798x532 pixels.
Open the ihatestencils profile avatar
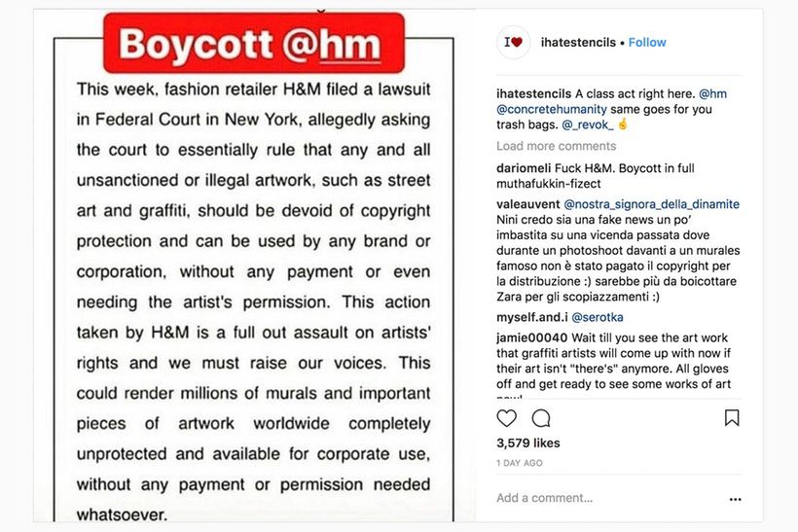coord(513,43)
